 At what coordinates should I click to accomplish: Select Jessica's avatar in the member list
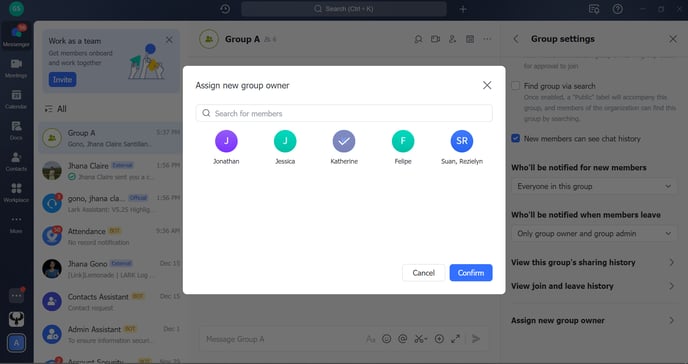tap(285, 141)
